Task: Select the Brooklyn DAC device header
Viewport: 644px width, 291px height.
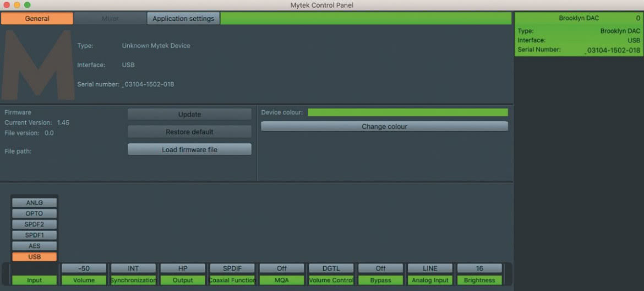Action: click(x=578, y=19)
